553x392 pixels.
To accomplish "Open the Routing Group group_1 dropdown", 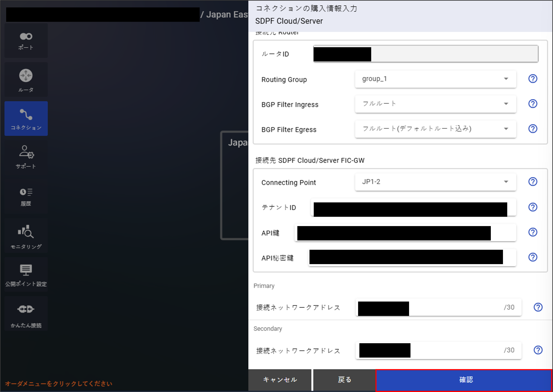I will click(x=435, y=79).
